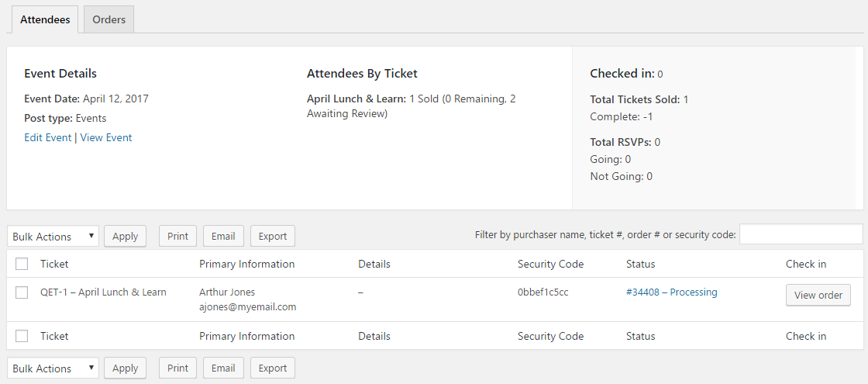
Task: Expand the bottom Bulk Actions dropdown
Action: (x=53, y=368)
